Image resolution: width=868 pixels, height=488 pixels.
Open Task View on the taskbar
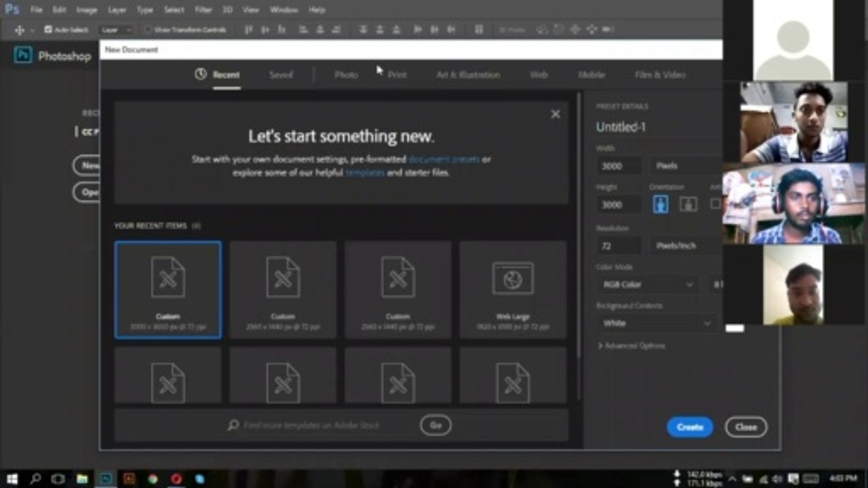pyautogui.click(x=58, y=479)
